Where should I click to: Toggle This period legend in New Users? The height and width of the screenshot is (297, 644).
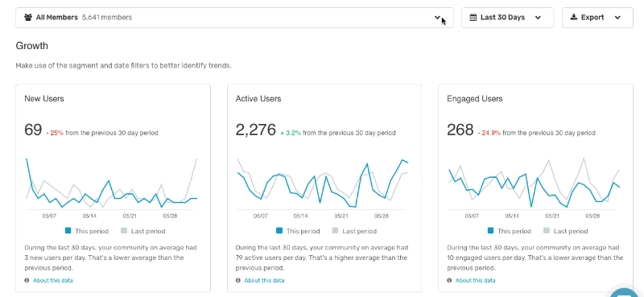pyautogui.click(x=87, y=231)
